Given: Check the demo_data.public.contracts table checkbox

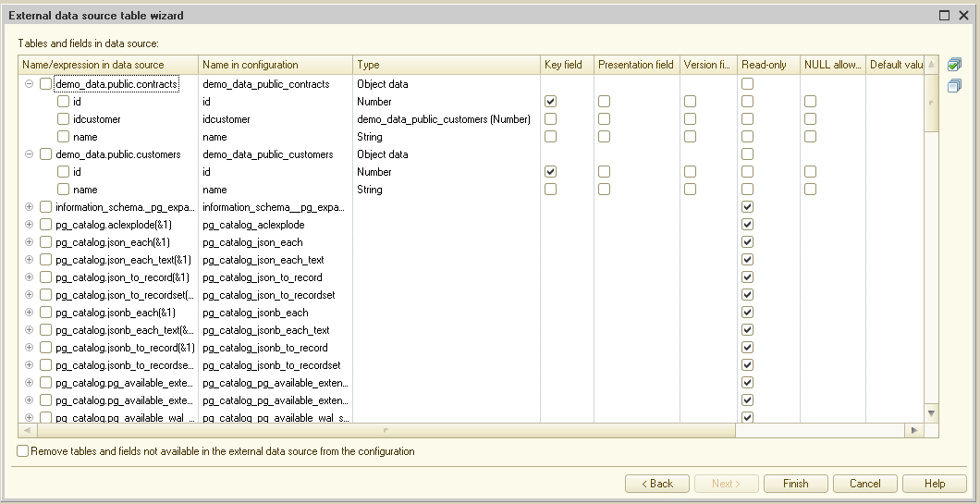Looking at the screenshot, I should [x=45, y=84].
